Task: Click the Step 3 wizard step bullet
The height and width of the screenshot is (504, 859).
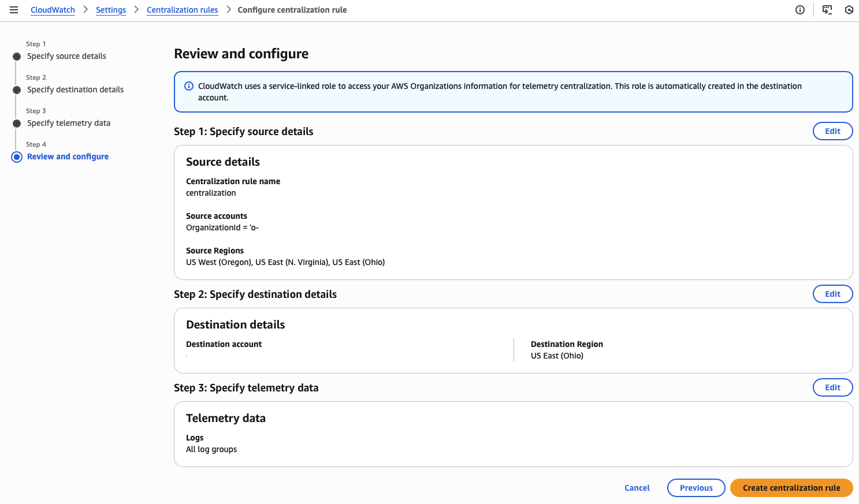Action: coord(17,124)
